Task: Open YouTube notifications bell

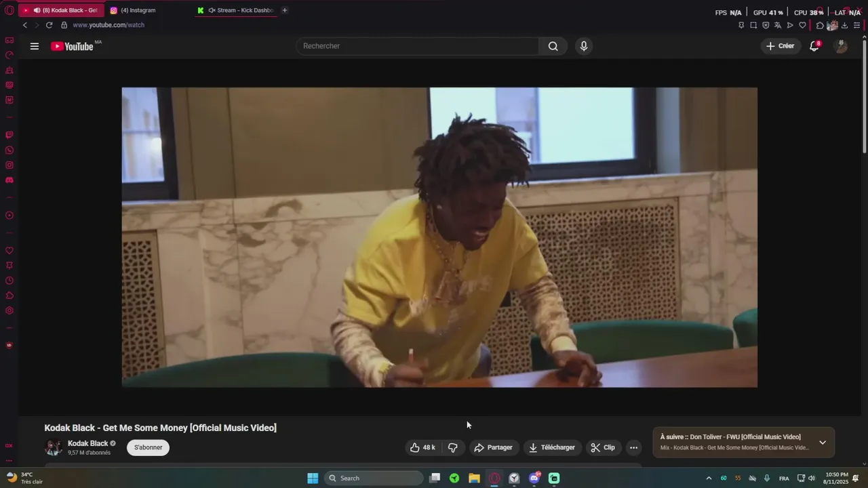Action: click(x=814, y=46)
